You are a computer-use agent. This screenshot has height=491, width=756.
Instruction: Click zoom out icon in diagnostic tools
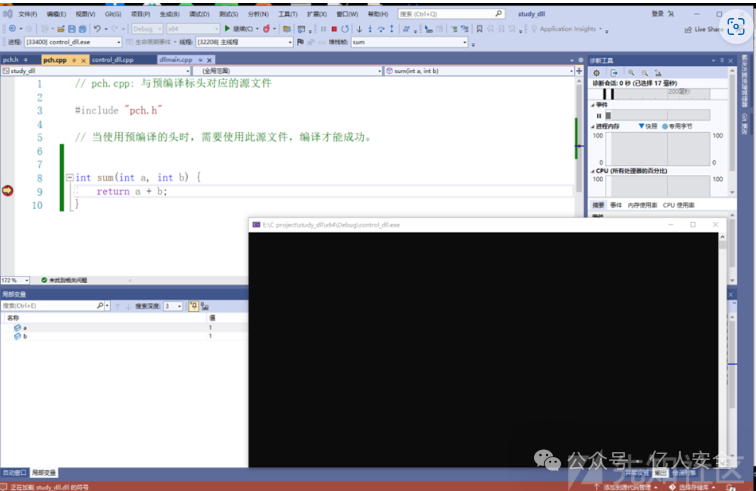point(645,73)
